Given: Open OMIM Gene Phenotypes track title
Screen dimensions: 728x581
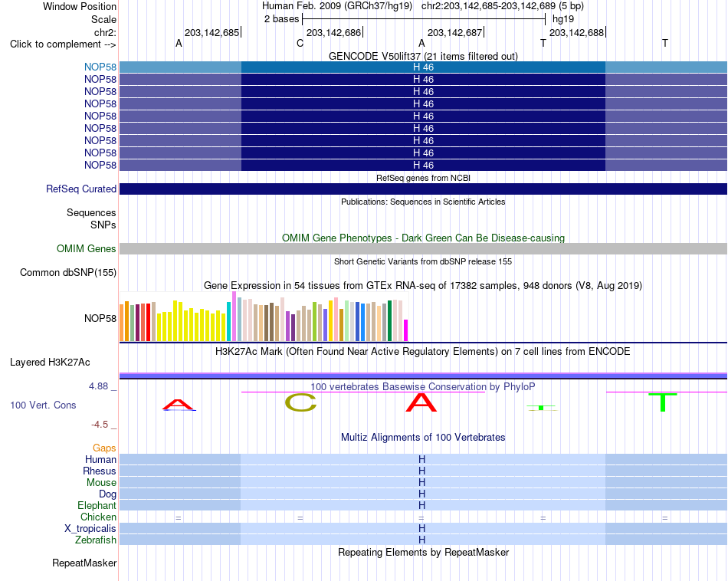Looking at the screenshot, I should click(x=423, y=238).
